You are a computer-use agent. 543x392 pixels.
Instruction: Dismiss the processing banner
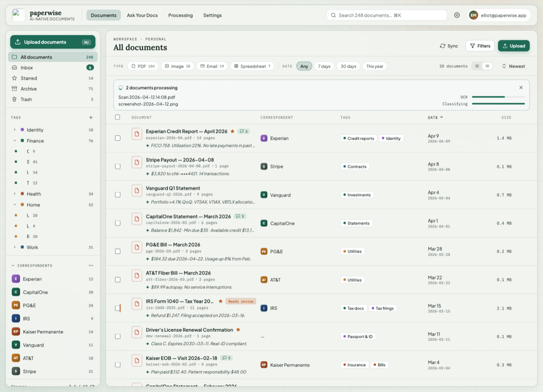(x=521, y=87)
